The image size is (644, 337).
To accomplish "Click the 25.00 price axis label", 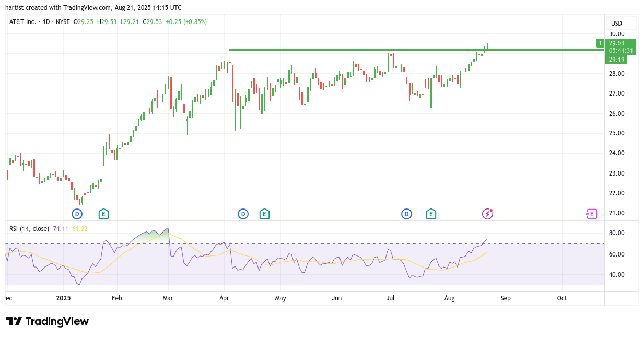I will point(617,133).
